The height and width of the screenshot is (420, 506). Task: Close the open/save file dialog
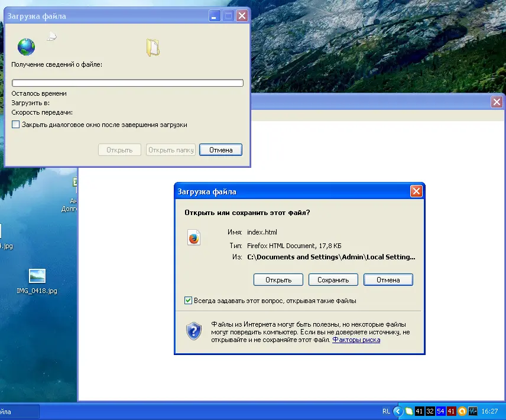pos(416,191)
